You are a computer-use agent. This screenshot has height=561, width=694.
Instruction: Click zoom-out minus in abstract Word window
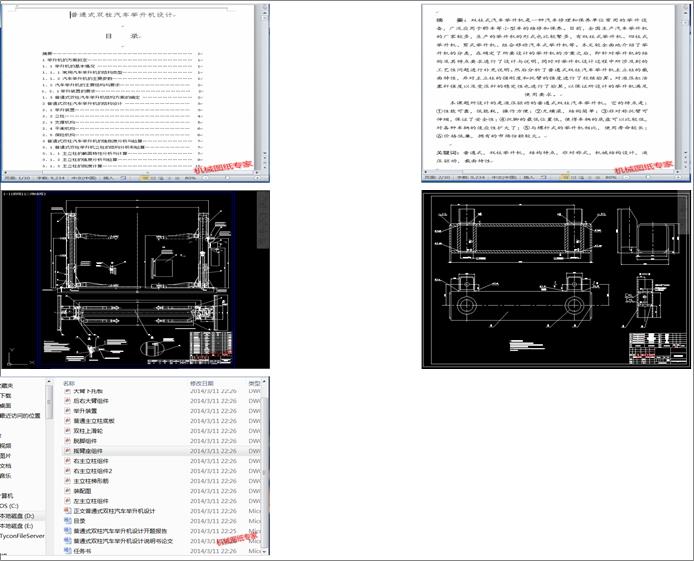tap(625, 177)
